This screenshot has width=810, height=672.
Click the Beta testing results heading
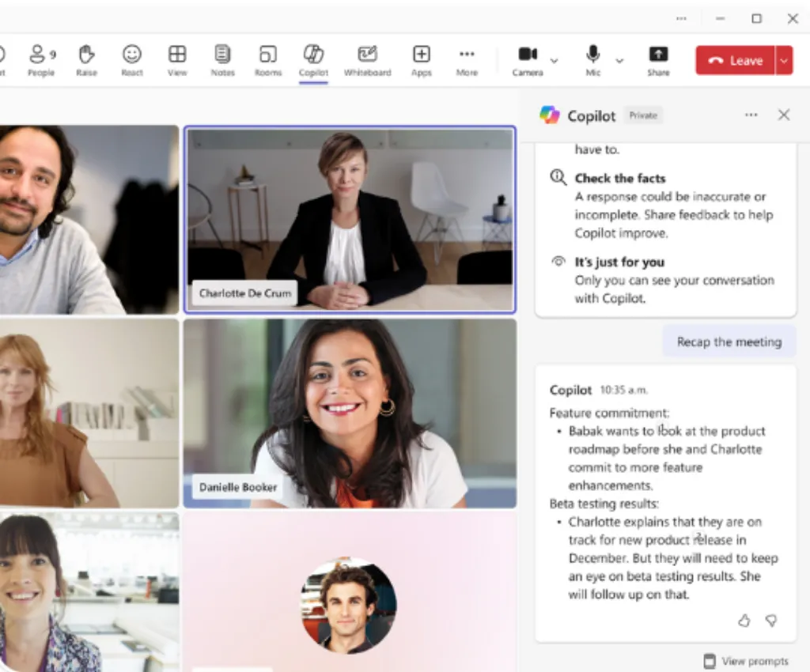click(604, 504)
